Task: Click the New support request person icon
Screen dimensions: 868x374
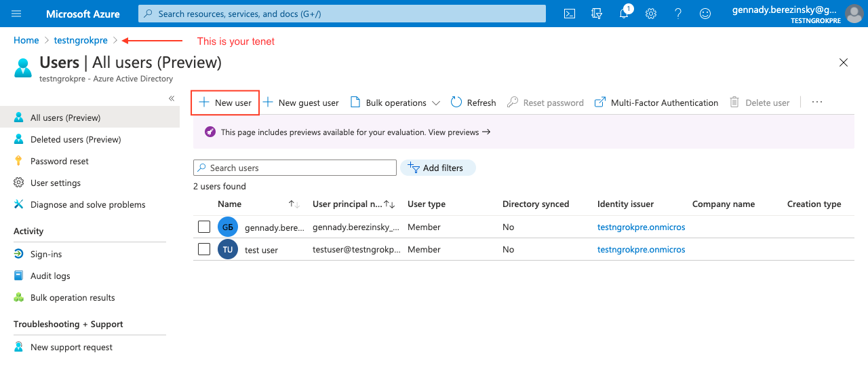Action: [18, 347]
